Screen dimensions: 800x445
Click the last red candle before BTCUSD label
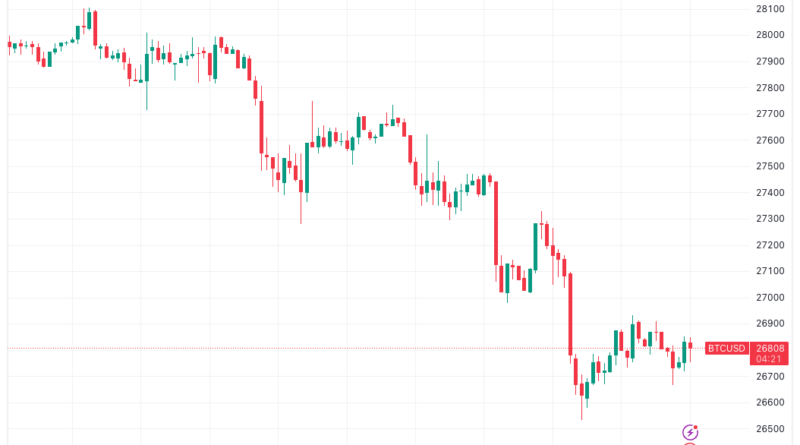[690, 346]
